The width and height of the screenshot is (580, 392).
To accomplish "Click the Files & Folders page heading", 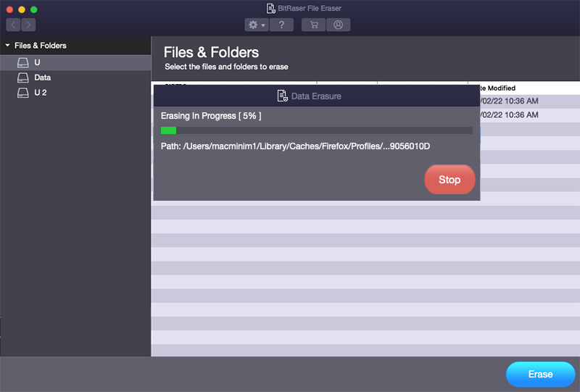I will pos(211,52).
